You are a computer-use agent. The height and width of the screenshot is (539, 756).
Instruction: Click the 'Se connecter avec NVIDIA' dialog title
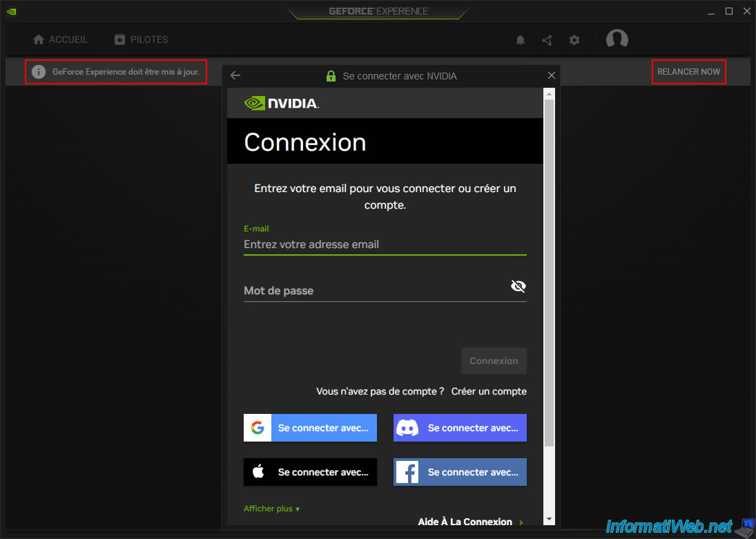tap(400, 76)
